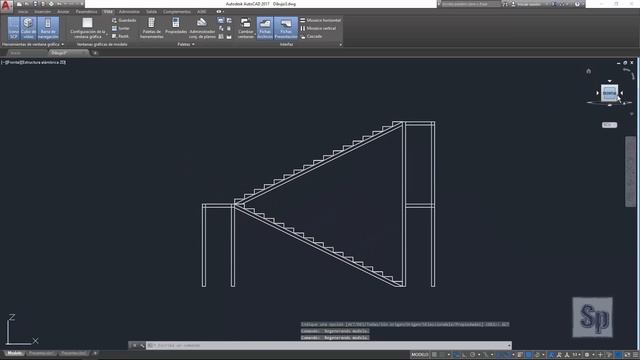This screenshot has width=640, height=360.
Task: Switch to the Paramétrico ribbon tab
Action: coord(87,12)
